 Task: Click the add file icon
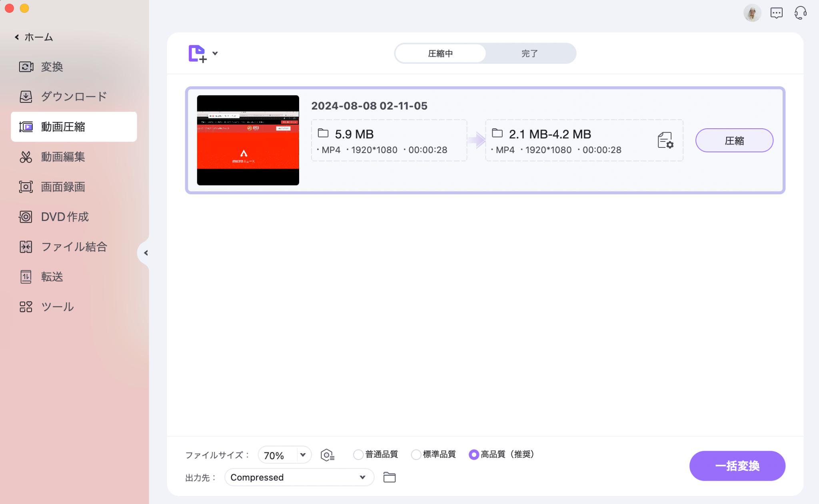(x=198, y=54)
